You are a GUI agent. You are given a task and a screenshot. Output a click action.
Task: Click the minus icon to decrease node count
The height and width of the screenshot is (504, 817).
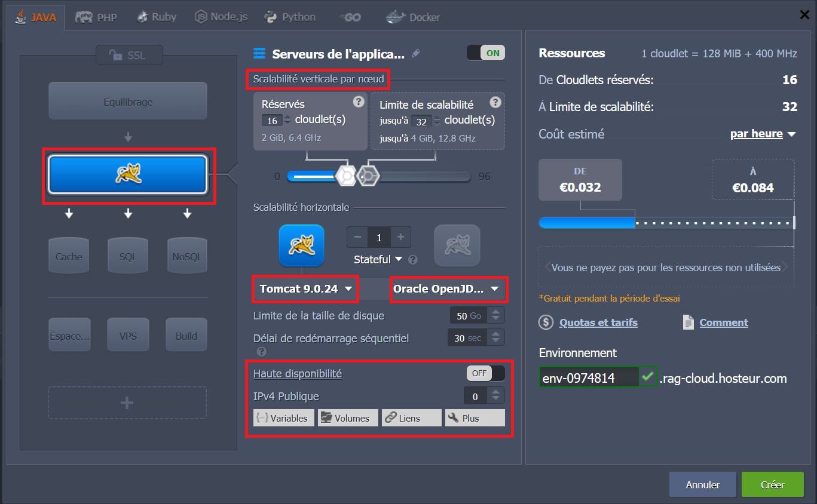(x=357, y=237)
